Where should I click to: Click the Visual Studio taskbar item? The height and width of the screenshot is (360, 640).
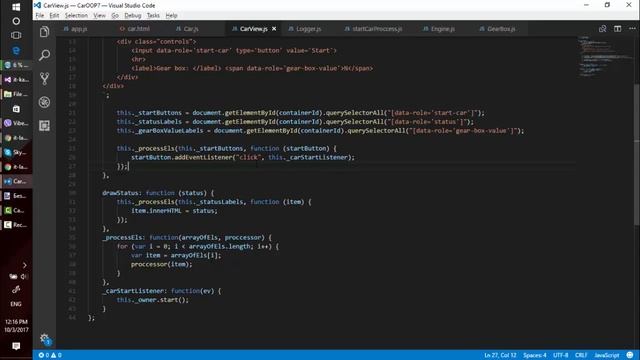(x=16, y=79)
